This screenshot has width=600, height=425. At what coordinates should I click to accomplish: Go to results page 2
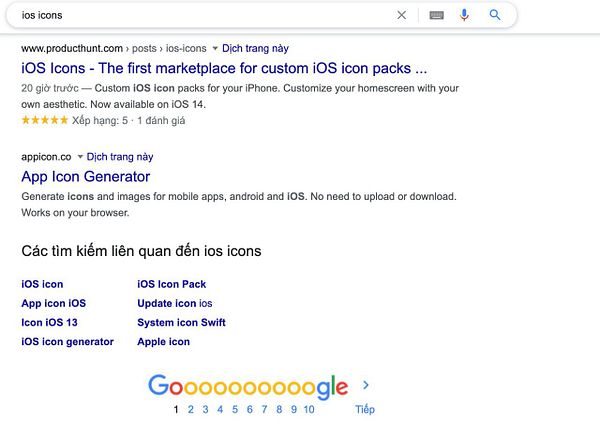coord(191,409)
